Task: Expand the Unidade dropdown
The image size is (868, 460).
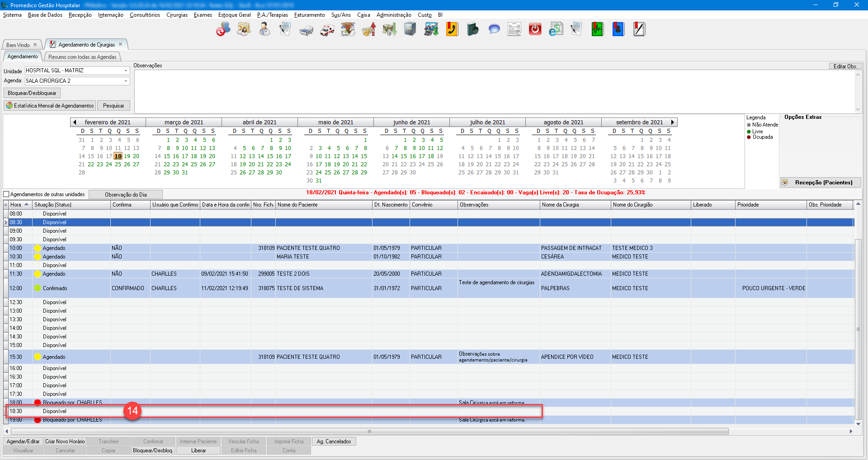Action: (126, 70)
